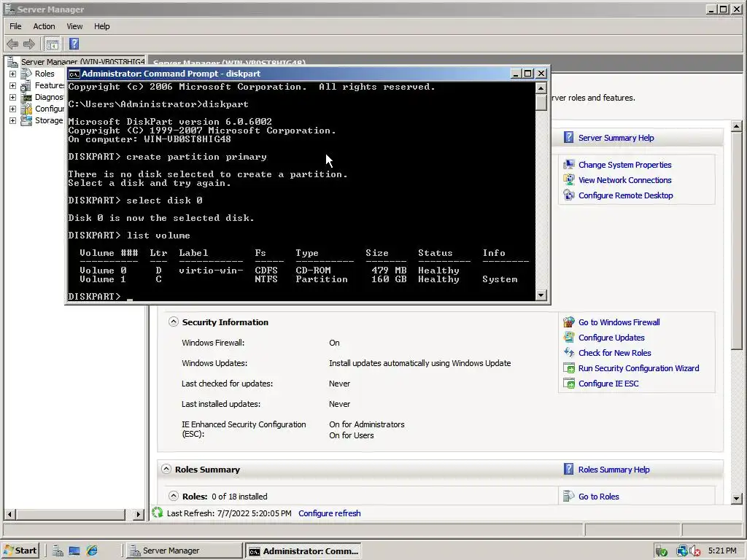Click the View Network Connections icon

(569, 180)
